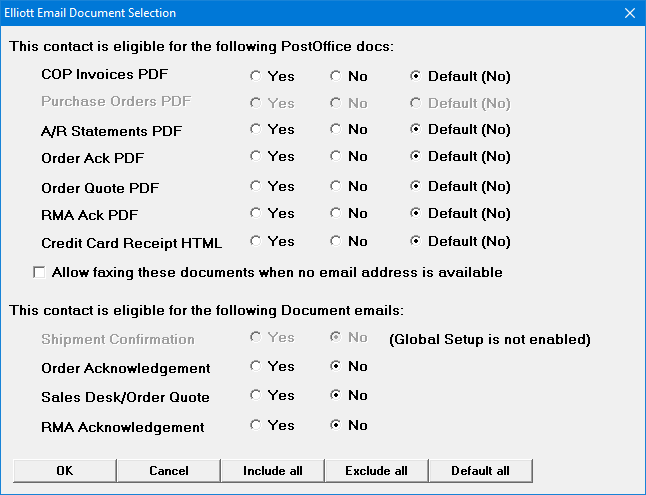Set A/R Statements PDF to Yes
The height and width of the screenshot is (495, 646).
point(256,130)
